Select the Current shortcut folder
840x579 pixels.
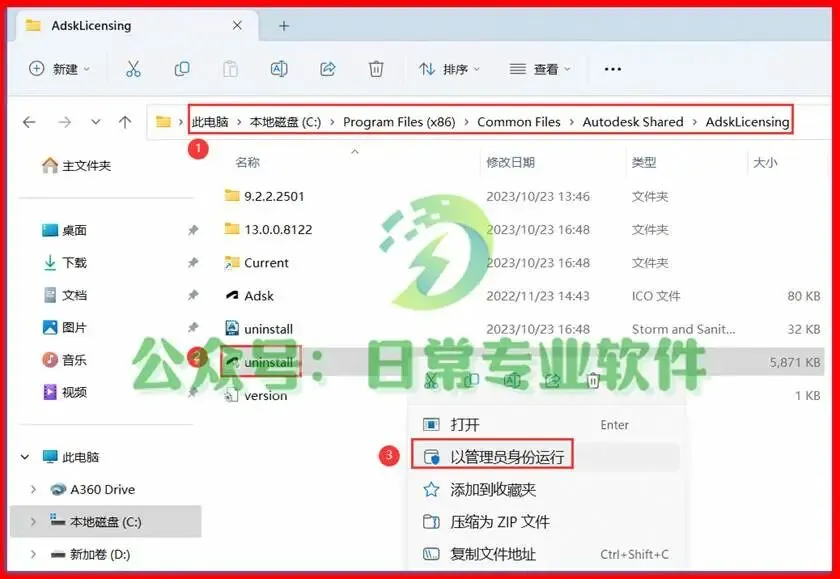256,262
